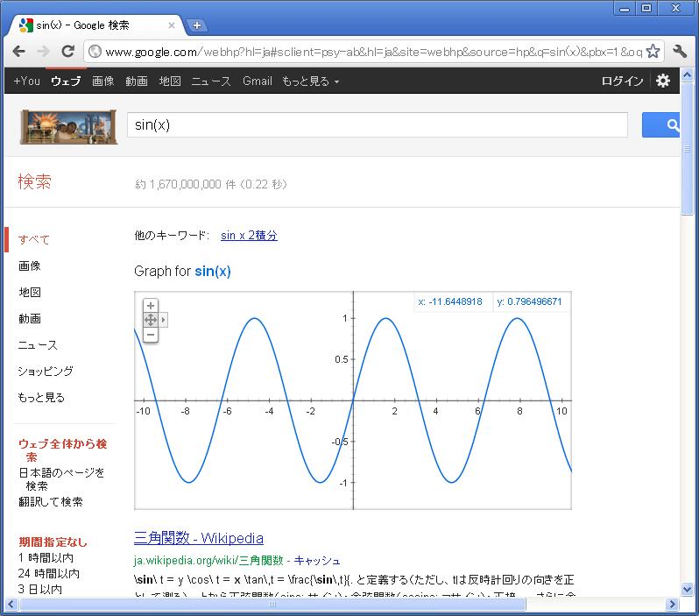Go back using the browser back arrow
This screenshot has width=699, height=616.
[19, 51]
